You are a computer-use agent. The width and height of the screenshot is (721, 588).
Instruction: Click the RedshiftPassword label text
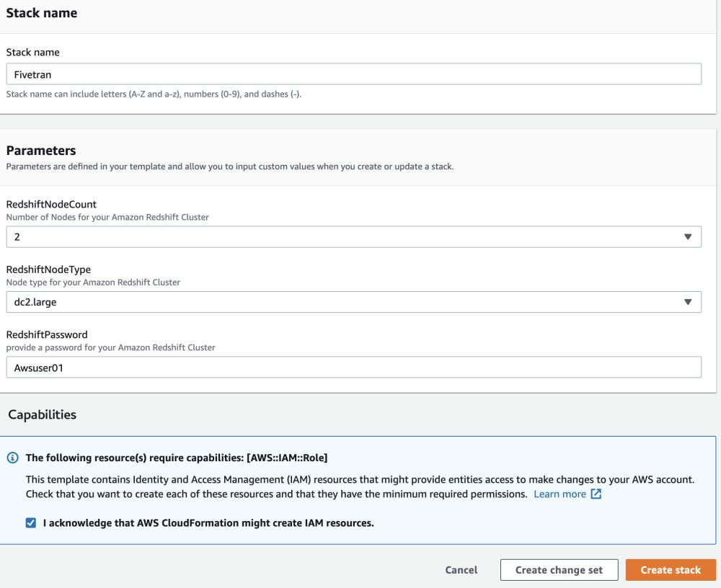pyautogui.click(x=47, y=334)
